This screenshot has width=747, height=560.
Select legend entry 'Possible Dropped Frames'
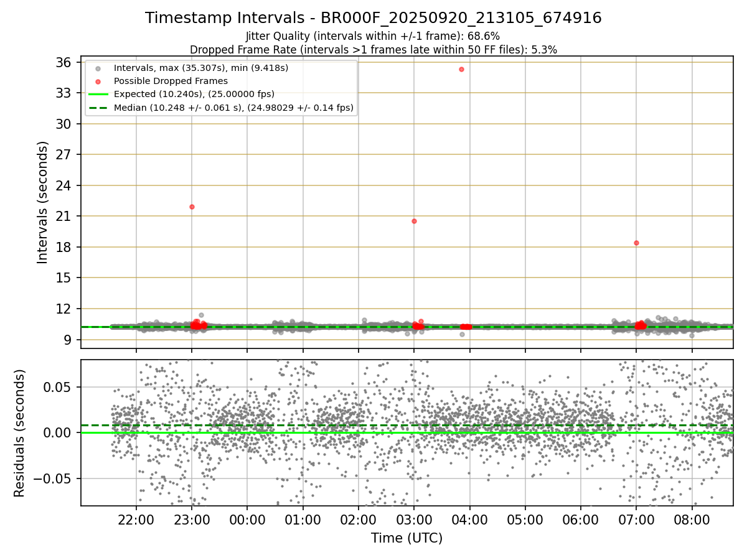[171, 81]
